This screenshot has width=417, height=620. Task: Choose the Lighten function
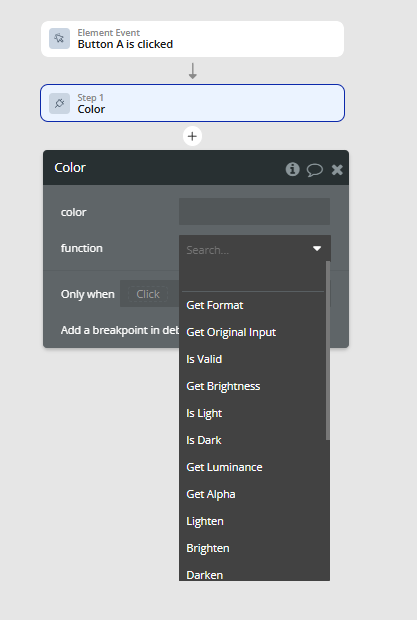pos(205,521)
